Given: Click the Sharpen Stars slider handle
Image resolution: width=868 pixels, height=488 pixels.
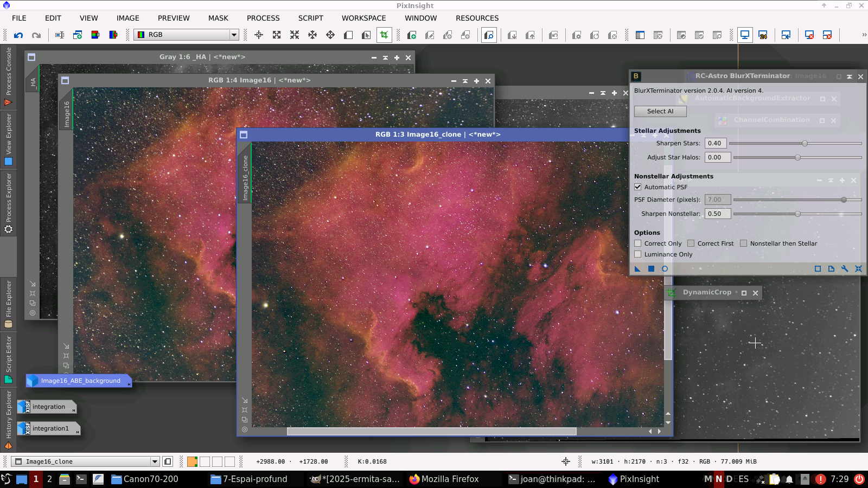Looking at the screenshot, I should 805,144.
